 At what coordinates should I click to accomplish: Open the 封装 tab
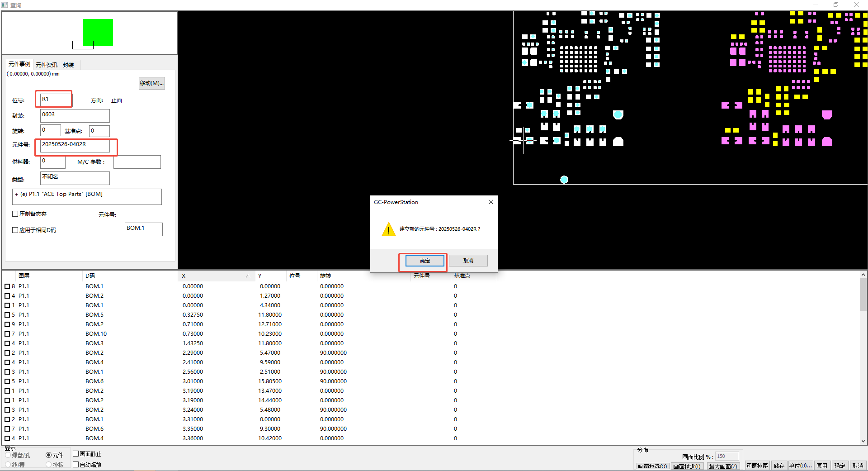tap(68, 65)
